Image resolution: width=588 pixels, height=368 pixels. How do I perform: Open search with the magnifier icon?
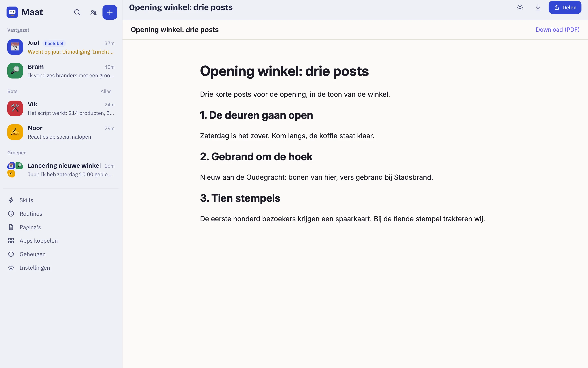(x=77, y=12)
